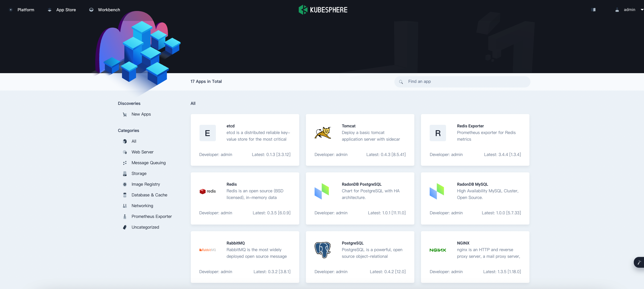Open New Apps under Discoveries
This screenshot has height=289, width=644.
coord(141,114)
